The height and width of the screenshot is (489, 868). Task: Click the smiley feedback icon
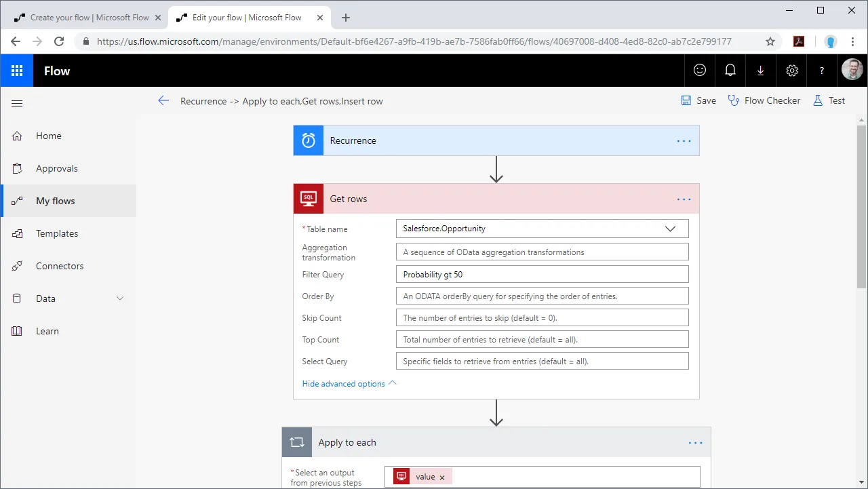pos(699,70)
